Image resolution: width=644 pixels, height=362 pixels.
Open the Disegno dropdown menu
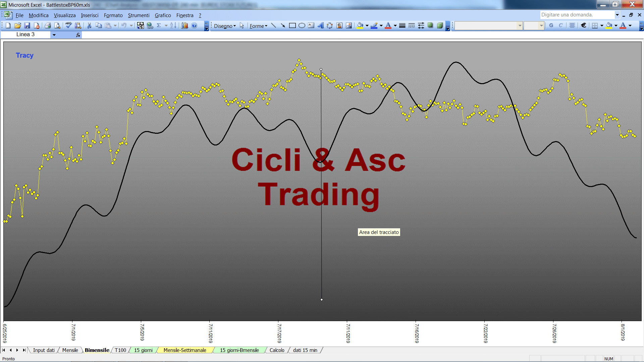point(225,26)
